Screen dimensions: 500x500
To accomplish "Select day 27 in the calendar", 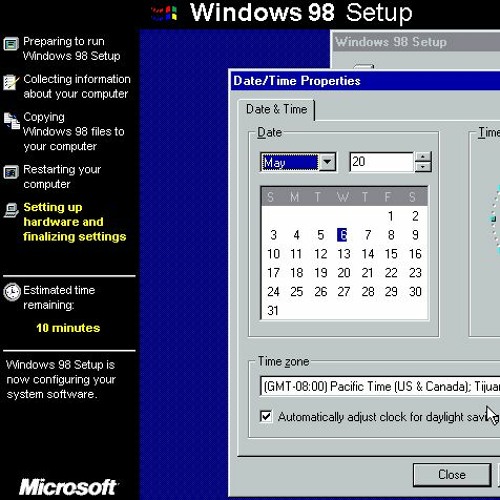I will click(344, 292).
